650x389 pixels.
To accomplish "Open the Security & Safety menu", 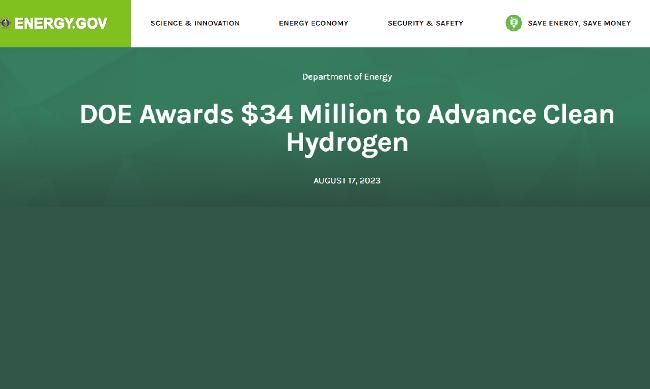I will coord(425,23).
